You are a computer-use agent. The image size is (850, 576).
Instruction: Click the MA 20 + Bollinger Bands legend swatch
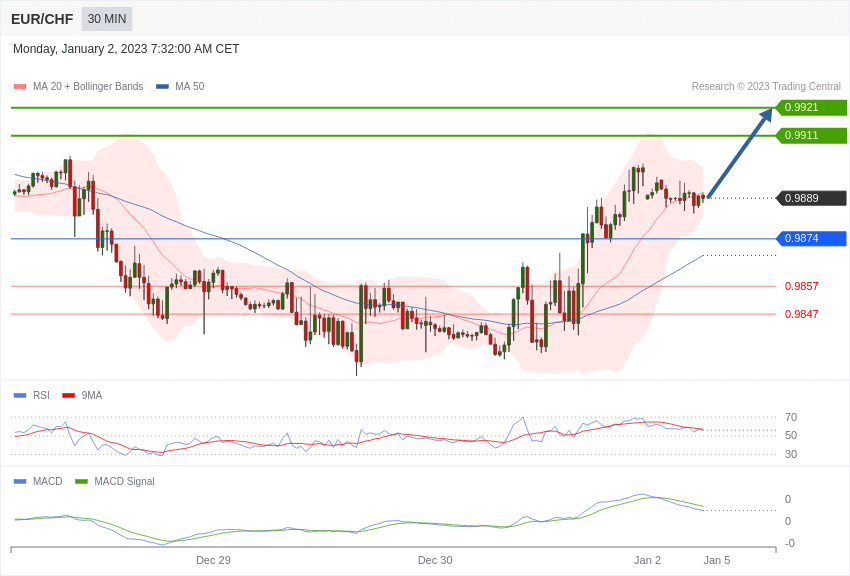(x=20, y=86)
